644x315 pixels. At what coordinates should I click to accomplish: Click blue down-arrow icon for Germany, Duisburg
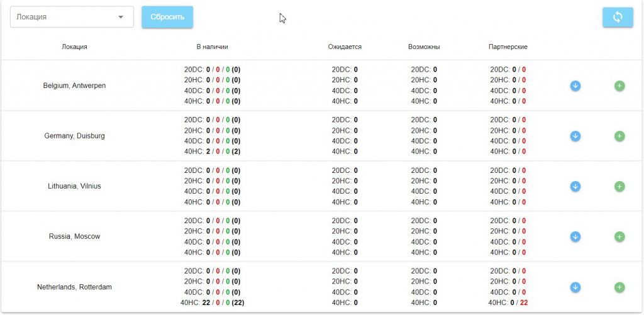[575, 136]
